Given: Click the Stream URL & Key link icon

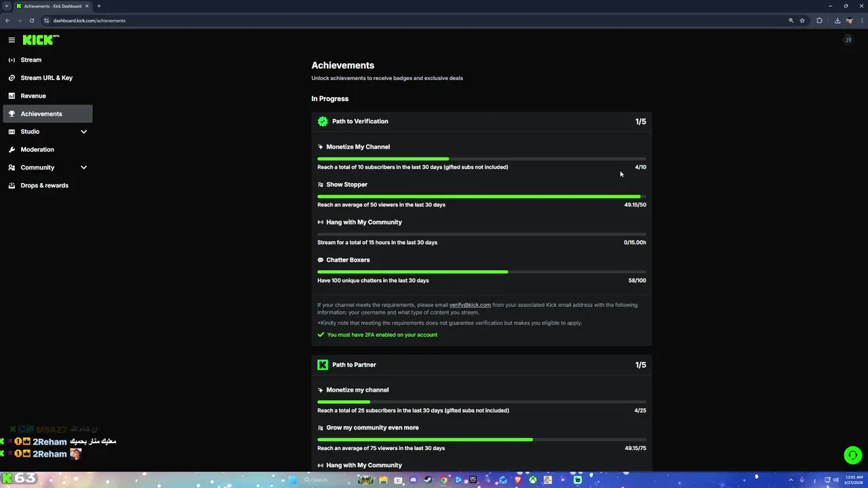Looking at the screenshot, I should 12,78.
